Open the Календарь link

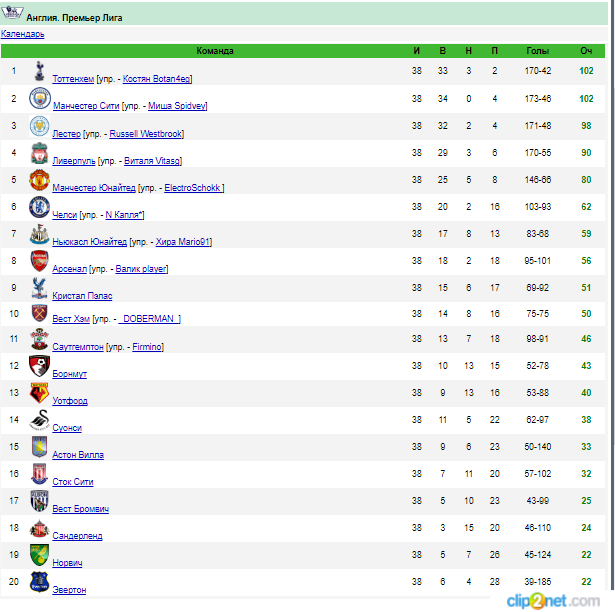(x=23, y=34)
